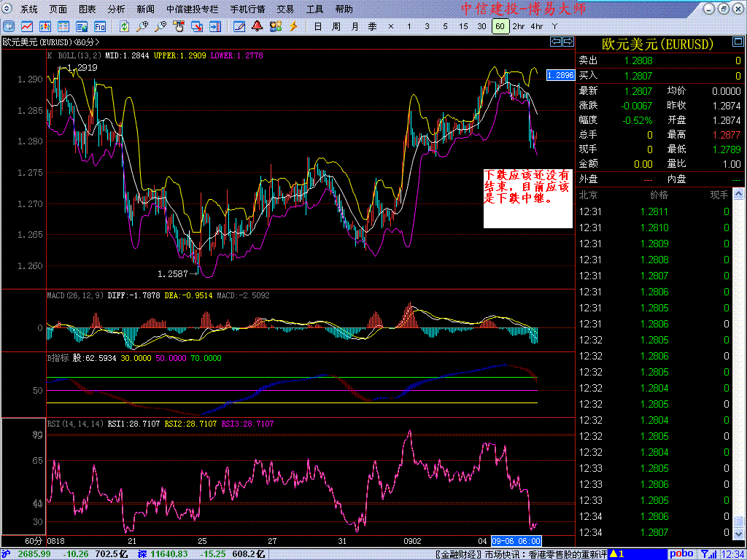Viewport: 747px width, 560px height.
Task: Switch to the quarterly 季 period
Action: click(x=373, y=27)
